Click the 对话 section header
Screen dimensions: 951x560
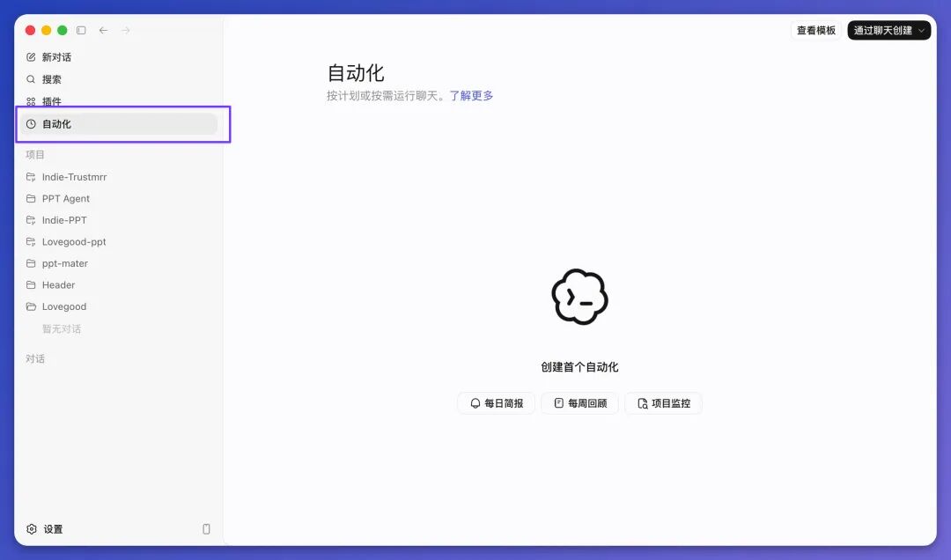click(35, 358)
